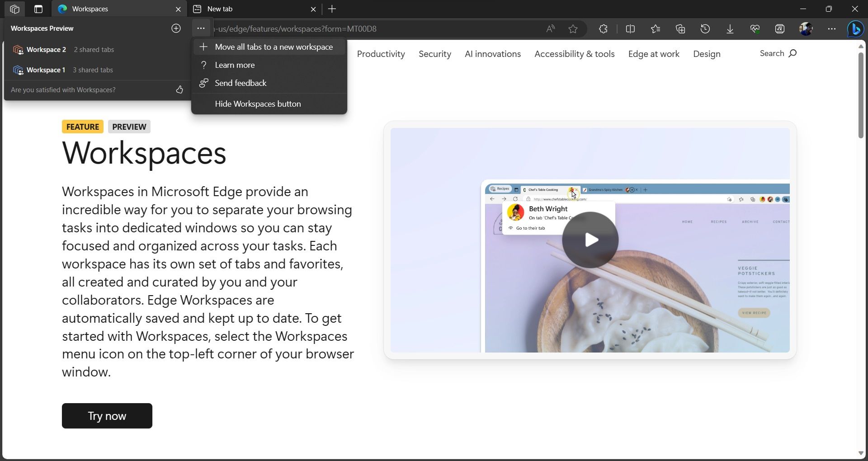Create a new workspace with the plus icon
Viewport: 868px width, 461px height.
(x=176, y=28)
